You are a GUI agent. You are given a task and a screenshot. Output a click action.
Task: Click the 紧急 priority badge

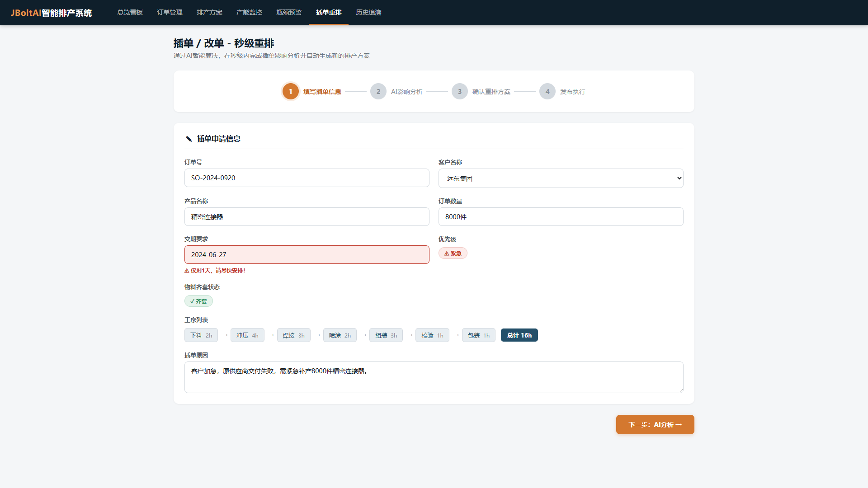453,253
